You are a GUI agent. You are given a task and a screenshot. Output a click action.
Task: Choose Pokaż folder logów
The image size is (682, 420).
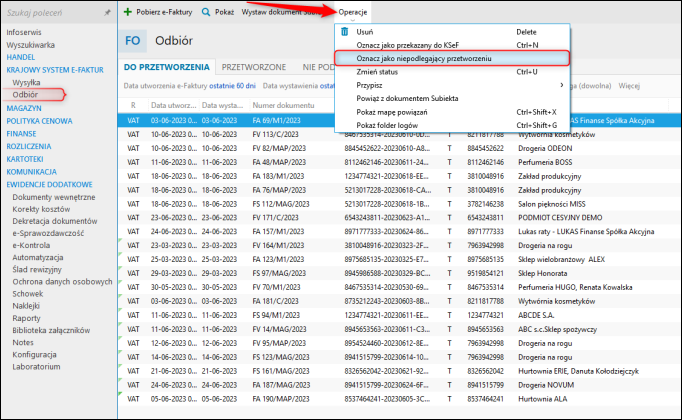click(389, 125)
